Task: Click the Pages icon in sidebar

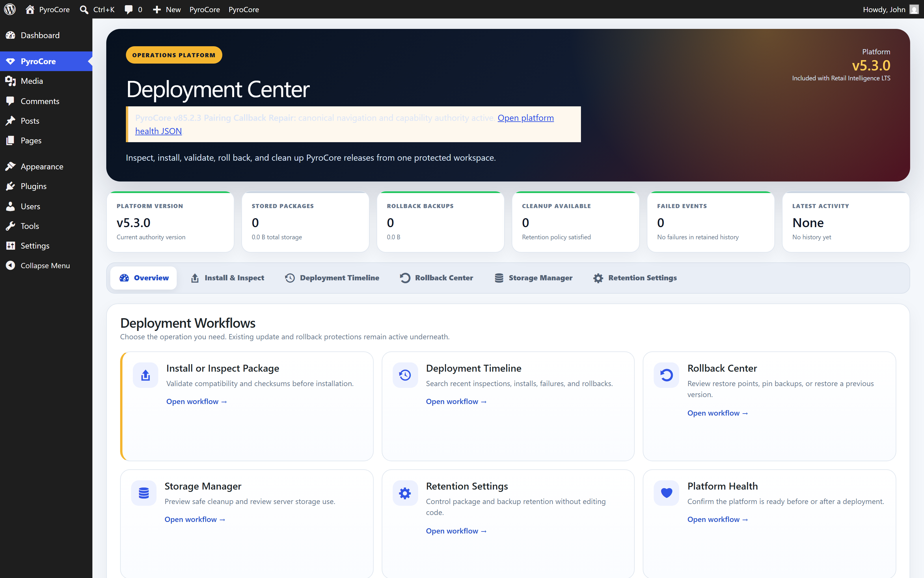Action: tap(10, 140)
